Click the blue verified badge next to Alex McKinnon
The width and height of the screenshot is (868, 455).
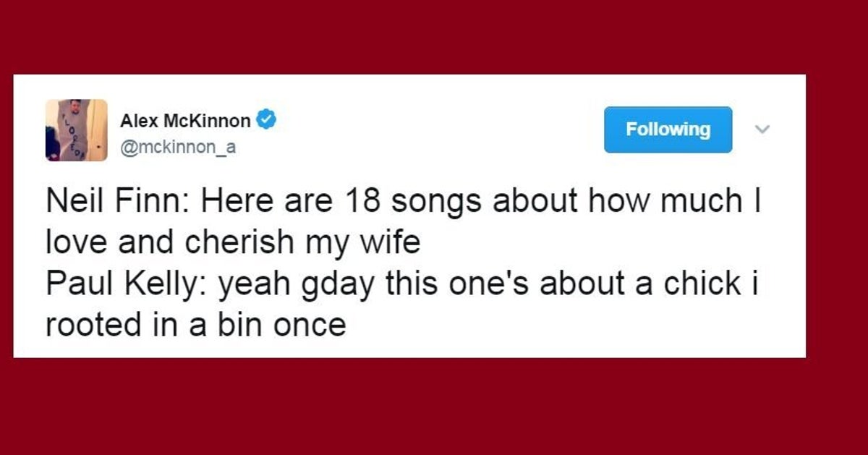point(267,120)
